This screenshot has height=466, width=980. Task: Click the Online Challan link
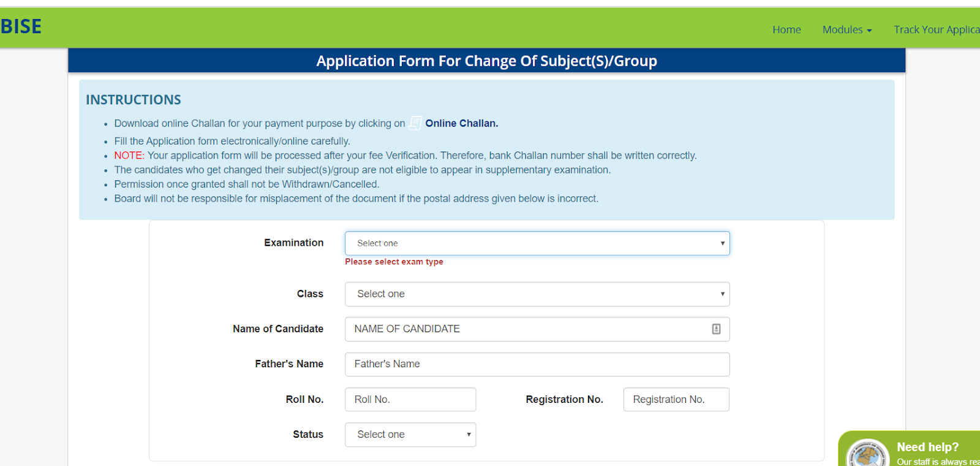click(x=461, y=123)
